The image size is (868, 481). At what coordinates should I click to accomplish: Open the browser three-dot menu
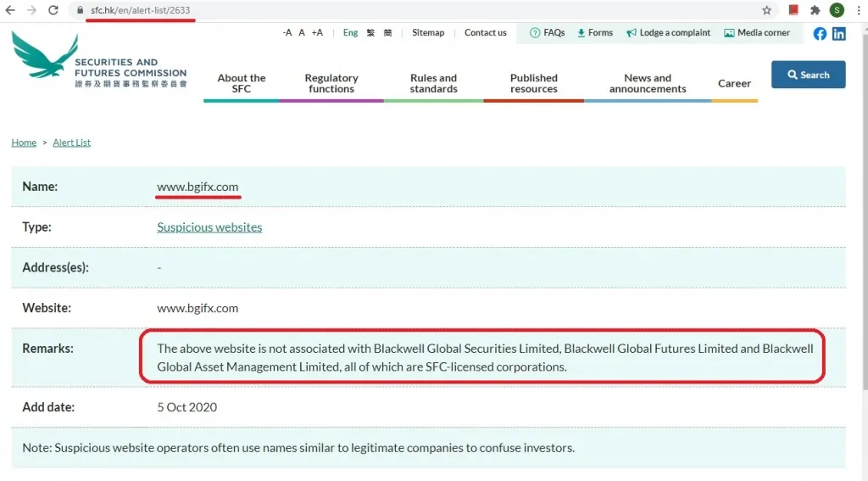859,10
